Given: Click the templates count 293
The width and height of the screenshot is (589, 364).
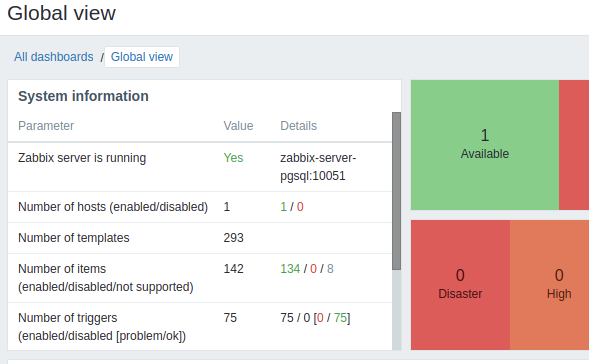Looking at the screenshot, I should [x=233, y=238].
